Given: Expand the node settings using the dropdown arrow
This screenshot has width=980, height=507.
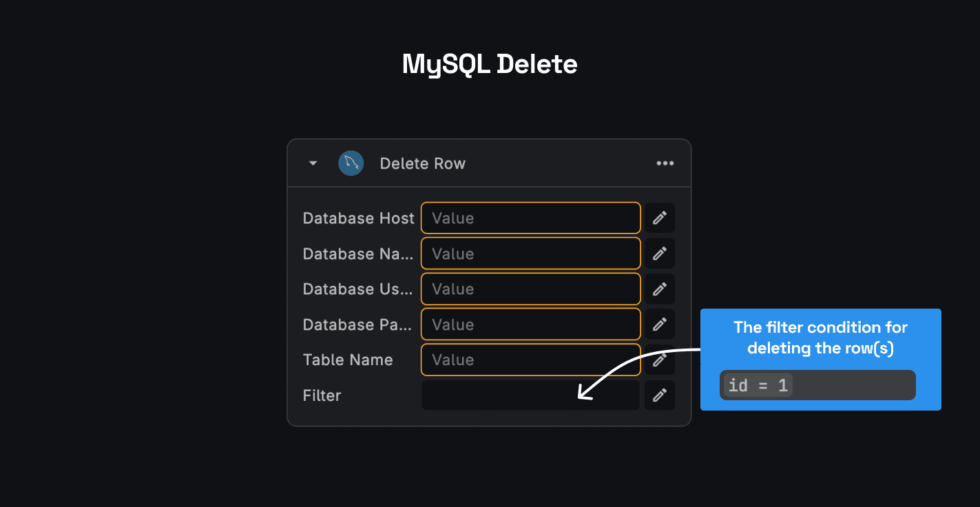Looking at the screenshot, I should (313, 163).
